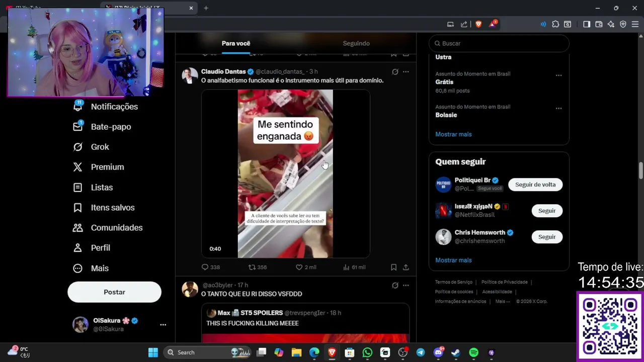
Task: Click the Brave Shields lion icon
Action: [x=478, y=24]
